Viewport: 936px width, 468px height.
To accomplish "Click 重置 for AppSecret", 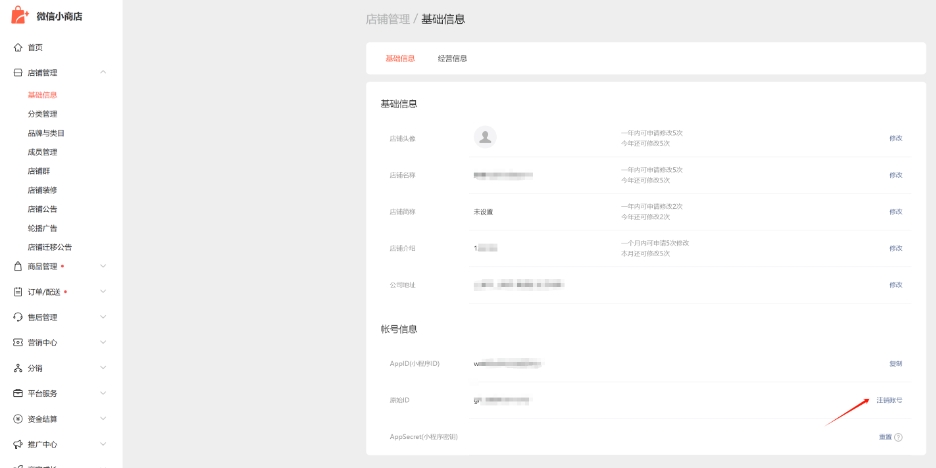I will point(885,437).
